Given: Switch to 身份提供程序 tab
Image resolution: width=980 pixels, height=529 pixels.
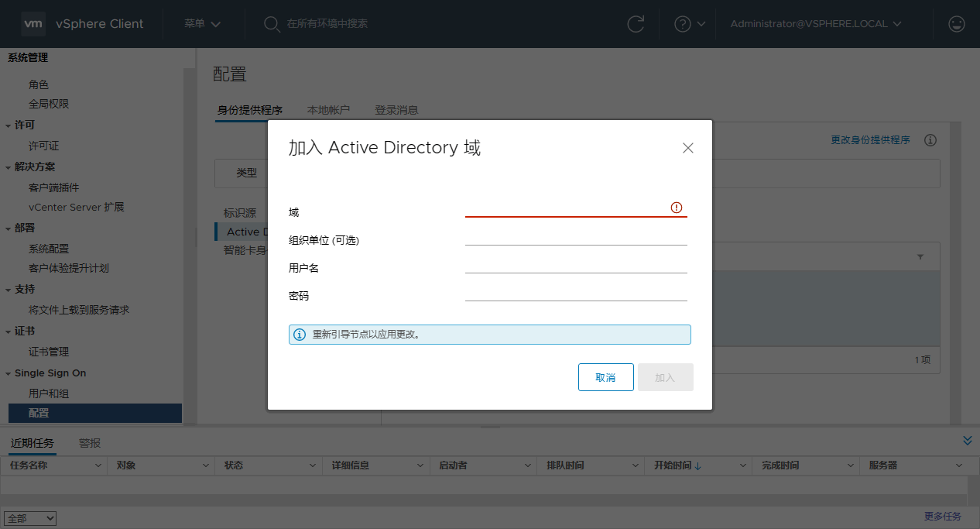Looking at the screenshot, I should pos(249,110).
